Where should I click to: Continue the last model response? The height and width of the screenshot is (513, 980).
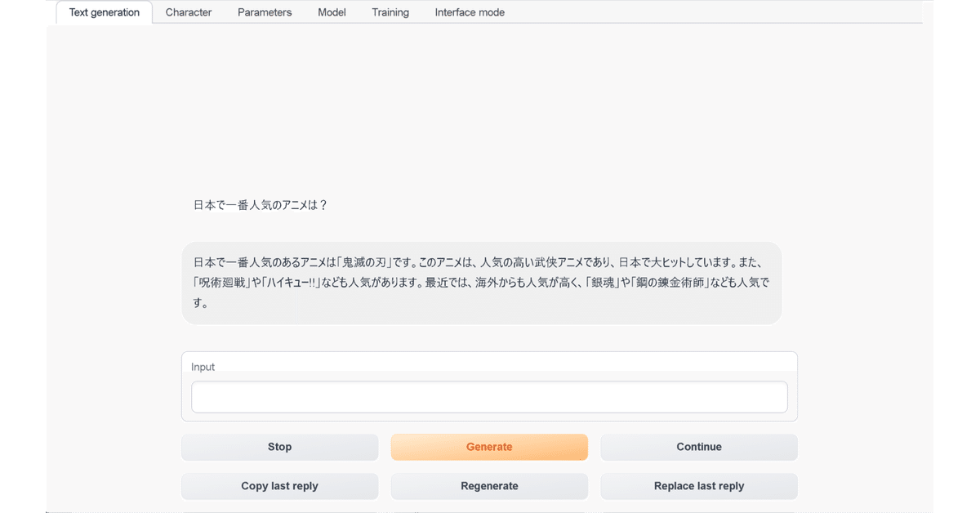point(699,447)
